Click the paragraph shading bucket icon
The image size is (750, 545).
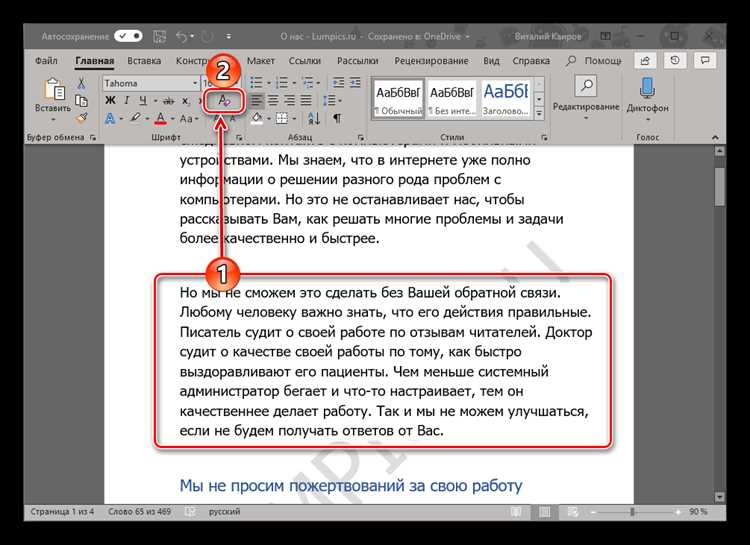257,118
